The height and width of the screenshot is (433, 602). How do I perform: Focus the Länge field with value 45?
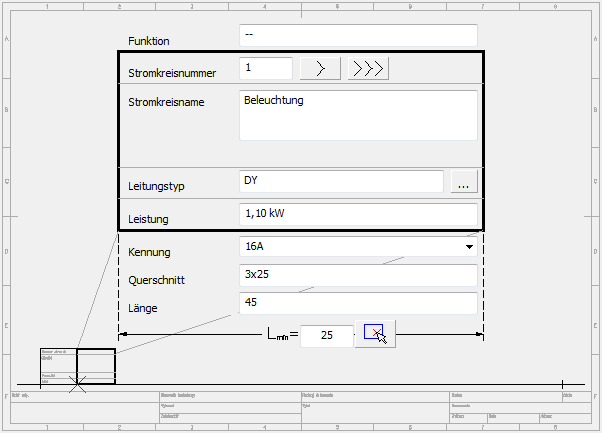358,304
